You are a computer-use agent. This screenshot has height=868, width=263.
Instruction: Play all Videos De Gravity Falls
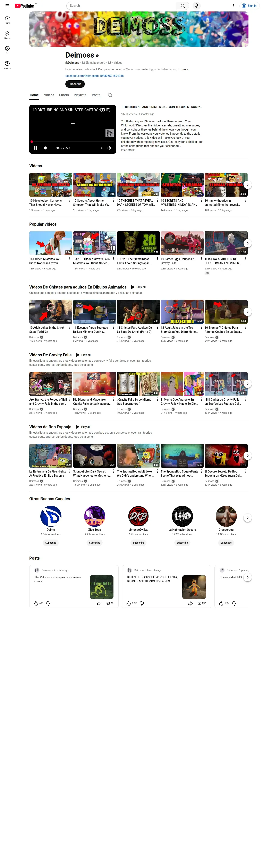[83, 355]
